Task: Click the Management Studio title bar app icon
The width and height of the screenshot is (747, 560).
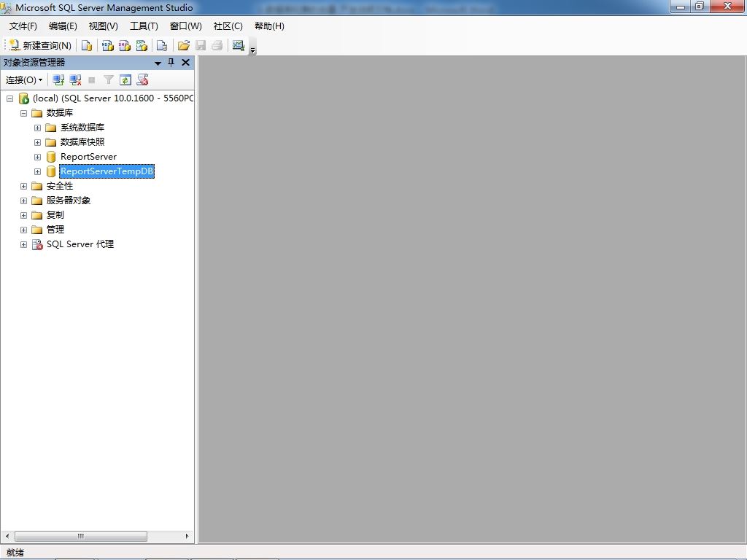Action: point(6,7)
